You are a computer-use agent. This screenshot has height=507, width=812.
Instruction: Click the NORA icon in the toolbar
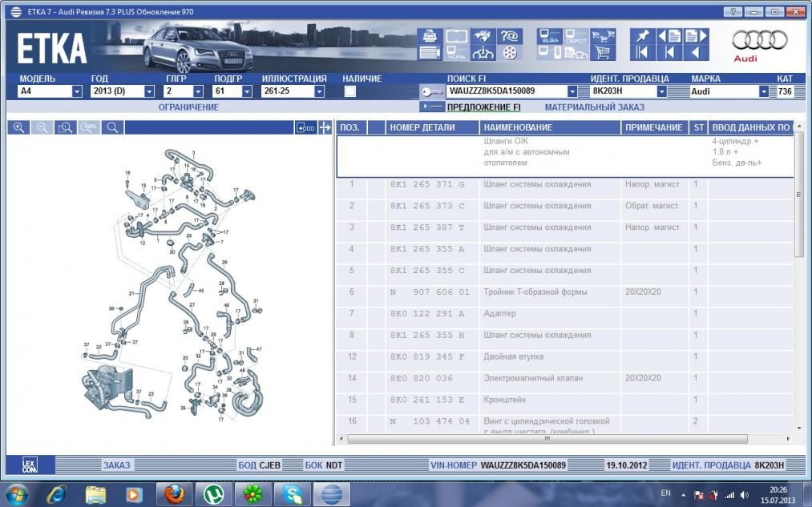[x=457, y=52]
